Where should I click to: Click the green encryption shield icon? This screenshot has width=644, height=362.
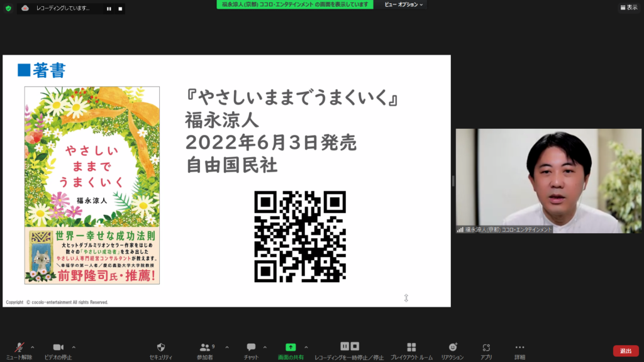[8, 8]
